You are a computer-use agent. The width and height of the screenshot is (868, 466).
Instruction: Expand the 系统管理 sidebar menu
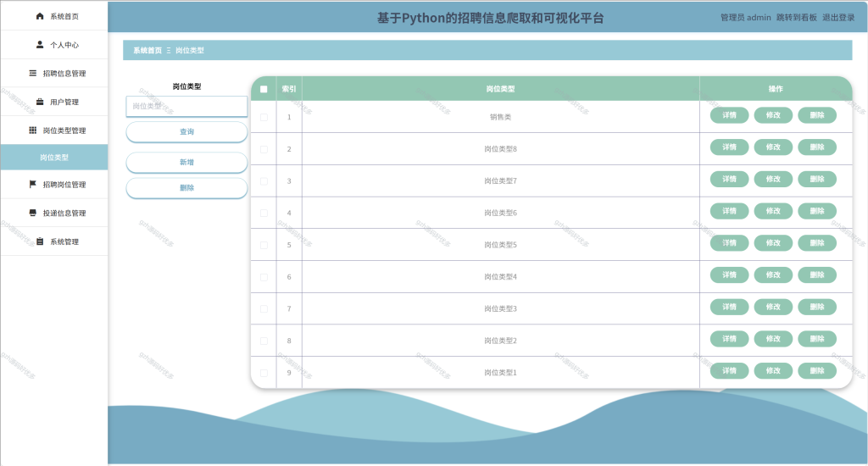tap(54, 241)
